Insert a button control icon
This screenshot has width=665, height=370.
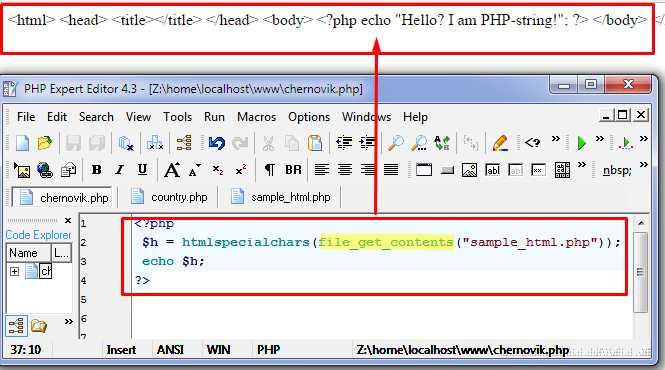click(x=447, y=171)
